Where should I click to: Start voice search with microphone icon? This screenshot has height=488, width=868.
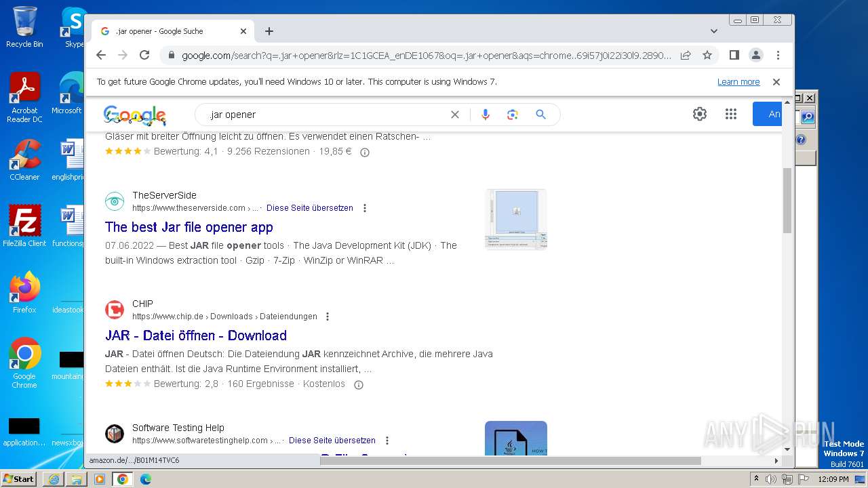[485, 115]
